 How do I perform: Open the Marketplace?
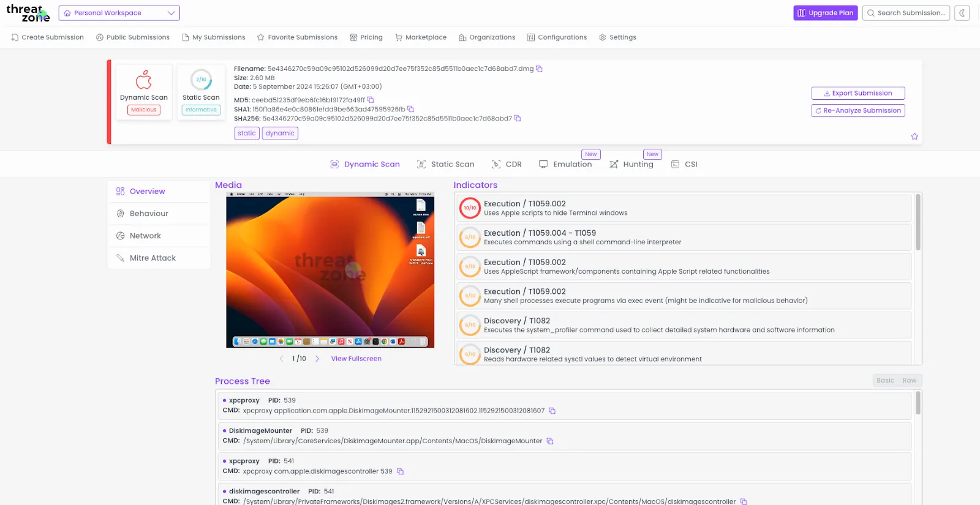[421, 37]
